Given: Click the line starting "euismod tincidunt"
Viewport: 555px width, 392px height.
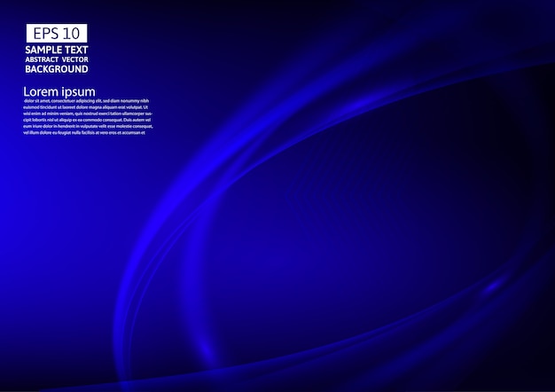Looking at the screenshot, I should (x=86, y=107).
